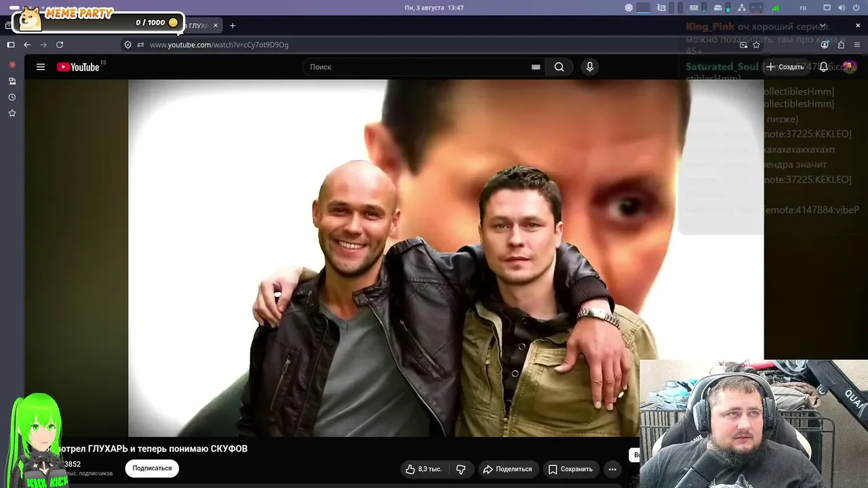Start voice search with the microphone

tap(590, 67)
